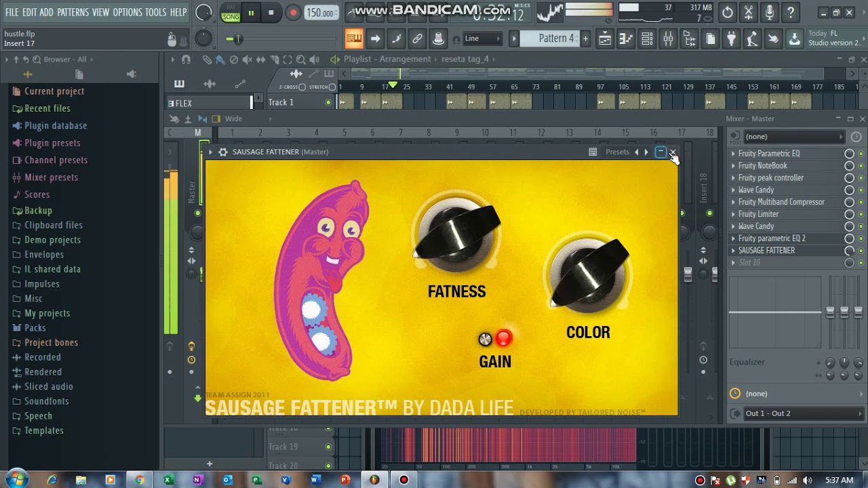Open the PATTERNS menu
The image size is (868, 488).
pos(73,12)
